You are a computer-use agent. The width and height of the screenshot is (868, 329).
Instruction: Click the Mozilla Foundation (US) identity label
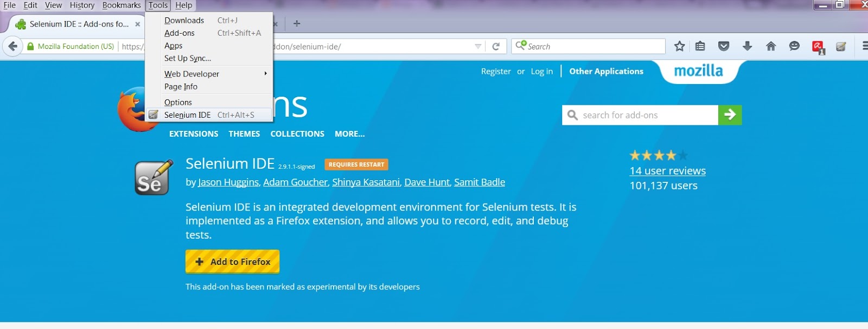pyautogui.click(x=76, y=47)
